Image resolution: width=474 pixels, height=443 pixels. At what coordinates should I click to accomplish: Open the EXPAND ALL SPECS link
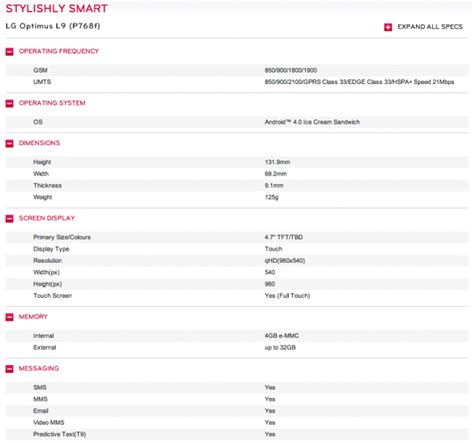click(430, 27)
